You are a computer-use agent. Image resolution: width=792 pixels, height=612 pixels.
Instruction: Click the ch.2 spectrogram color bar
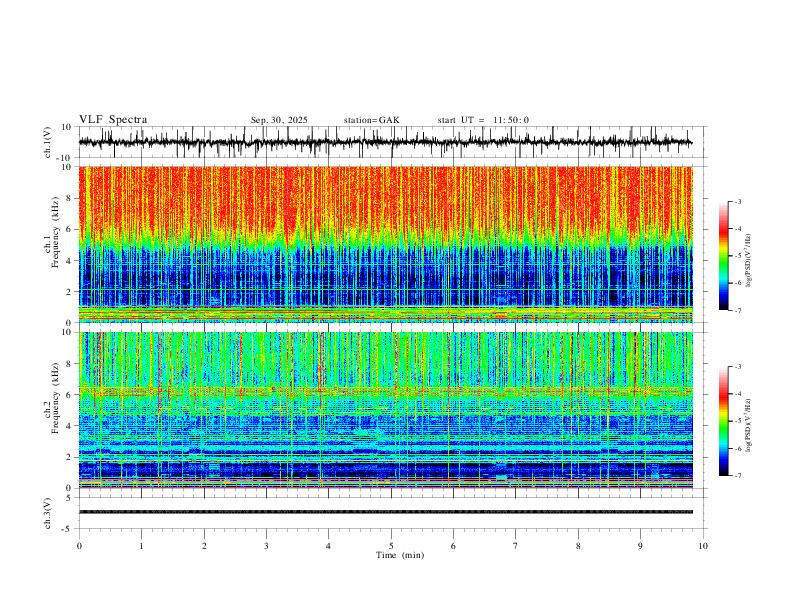723,421
